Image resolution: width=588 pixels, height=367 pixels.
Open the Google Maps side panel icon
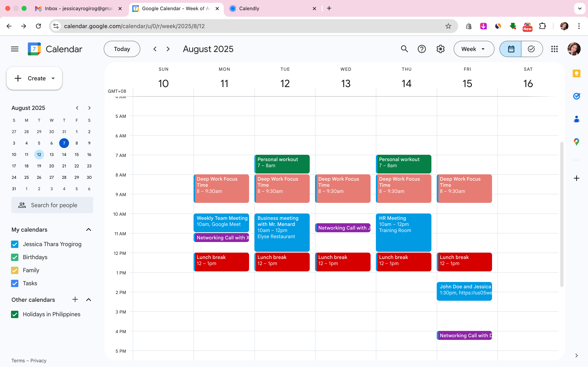coord(576,142)
